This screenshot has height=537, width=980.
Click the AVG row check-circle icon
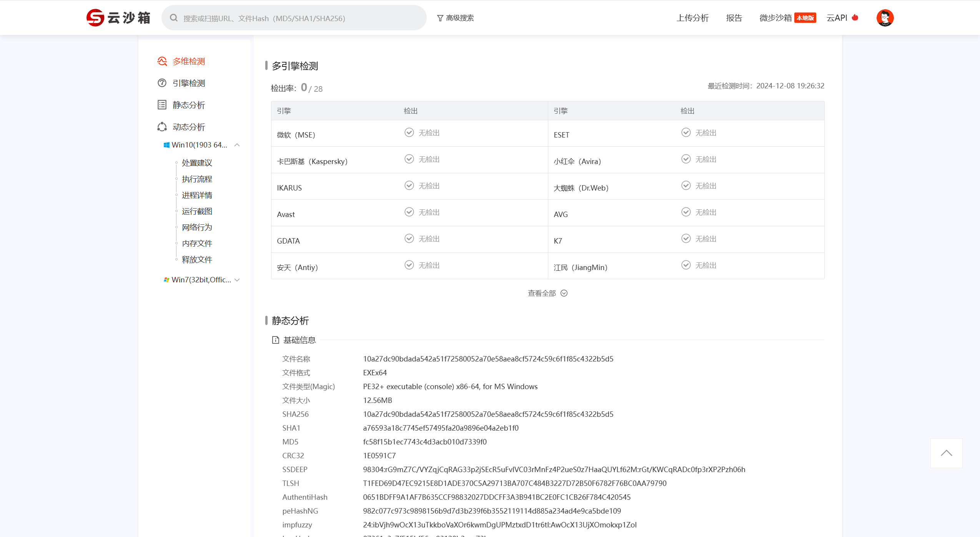686,212
